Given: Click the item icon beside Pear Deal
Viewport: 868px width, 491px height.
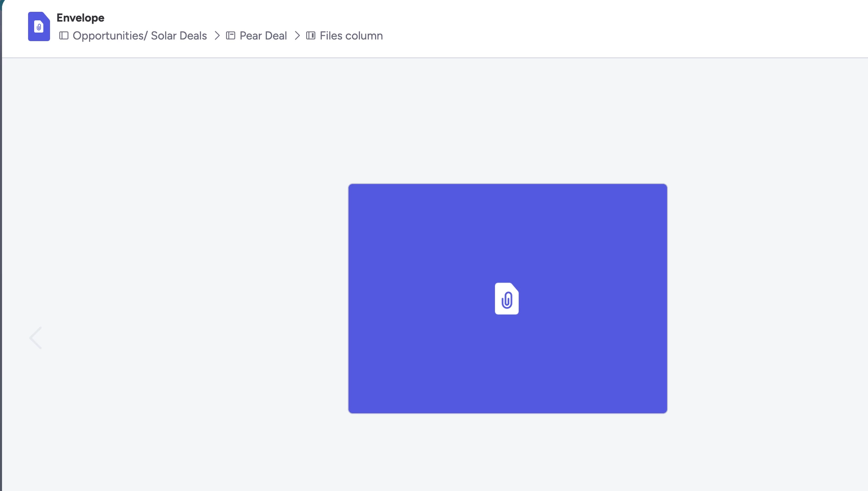Looking at the screenshot, I should tap(231, 36).
